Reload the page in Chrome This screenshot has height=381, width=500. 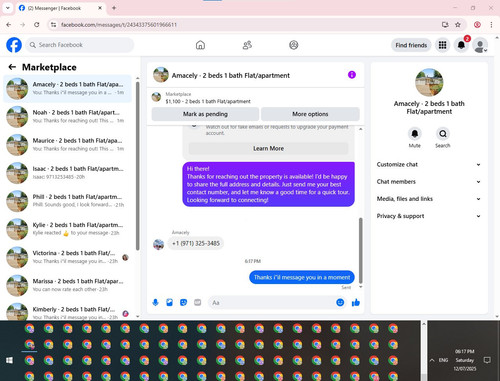[37, 25]
